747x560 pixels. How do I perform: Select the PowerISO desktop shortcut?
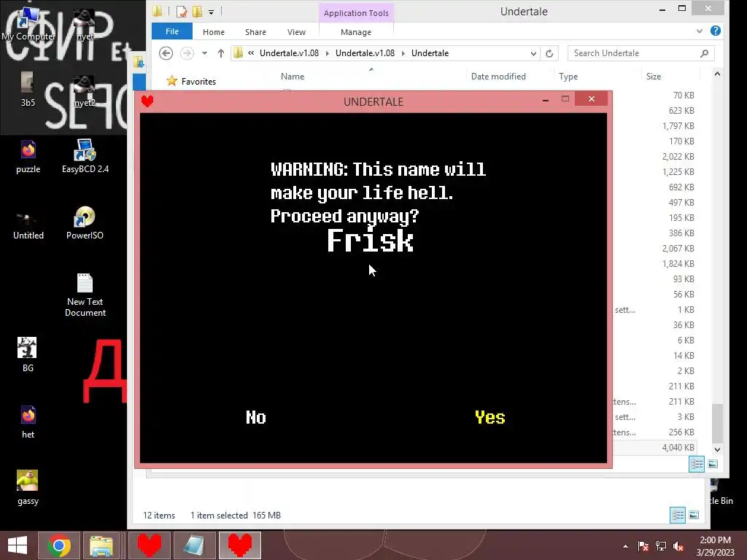(85, 223)
